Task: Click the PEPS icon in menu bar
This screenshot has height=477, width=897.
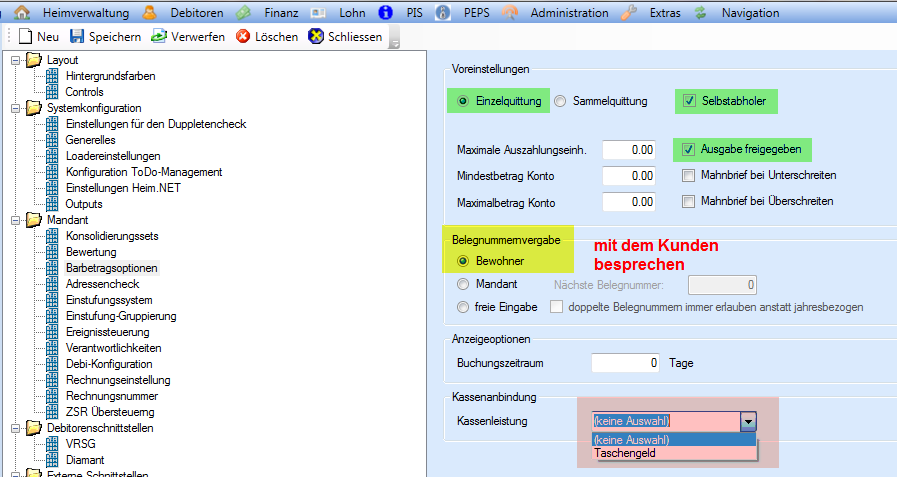Action: pyautogui.click(x=443, y=12)
